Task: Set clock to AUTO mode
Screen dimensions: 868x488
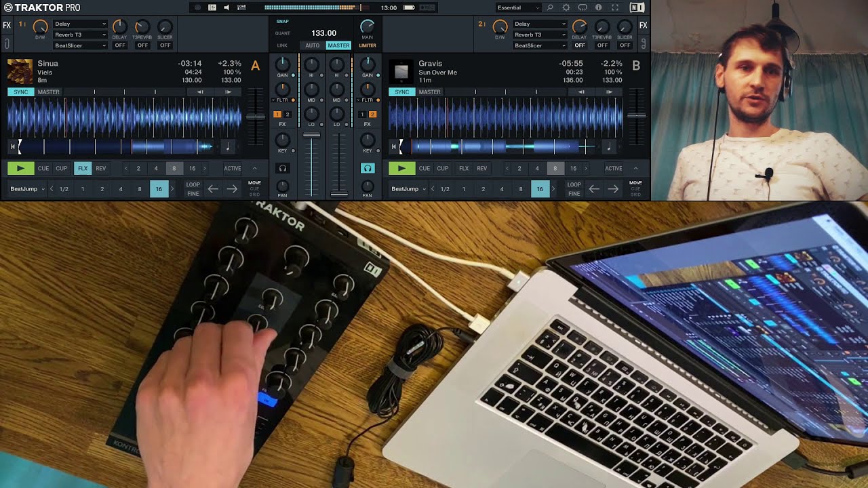Action: pyautogui.click(x=312, y=45)
